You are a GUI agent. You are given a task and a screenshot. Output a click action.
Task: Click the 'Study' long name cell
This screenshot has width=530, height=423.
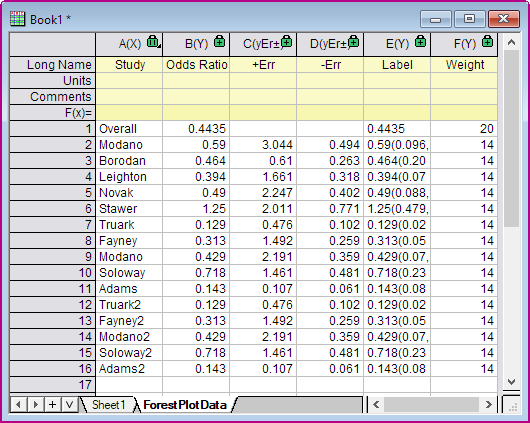coord(129,65)
